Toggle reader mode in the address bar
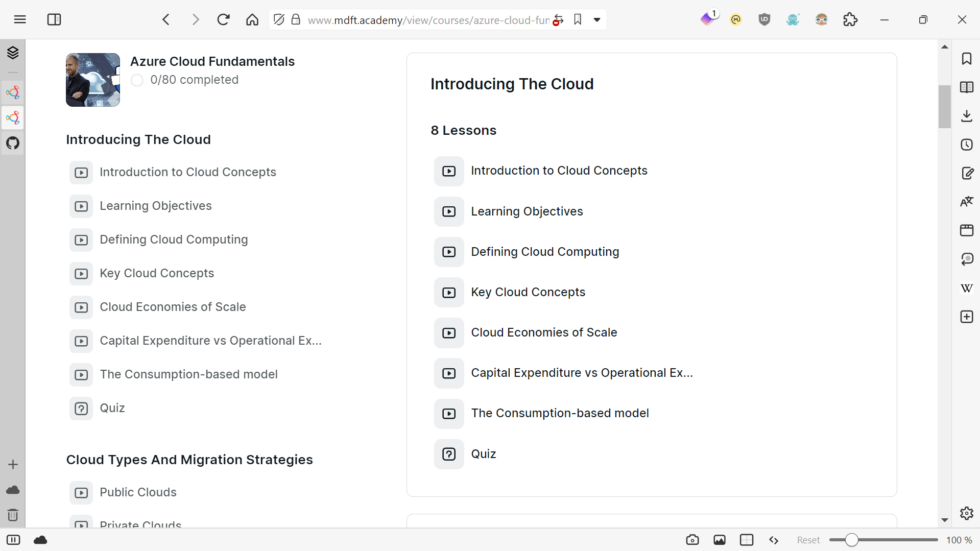This screenshot has height=551, width=980. point(279,19)
